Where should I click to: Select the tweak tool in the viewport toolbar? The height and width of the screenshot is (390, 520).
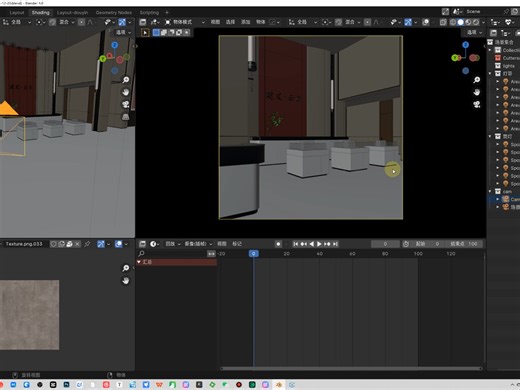(x=145, y=32)
